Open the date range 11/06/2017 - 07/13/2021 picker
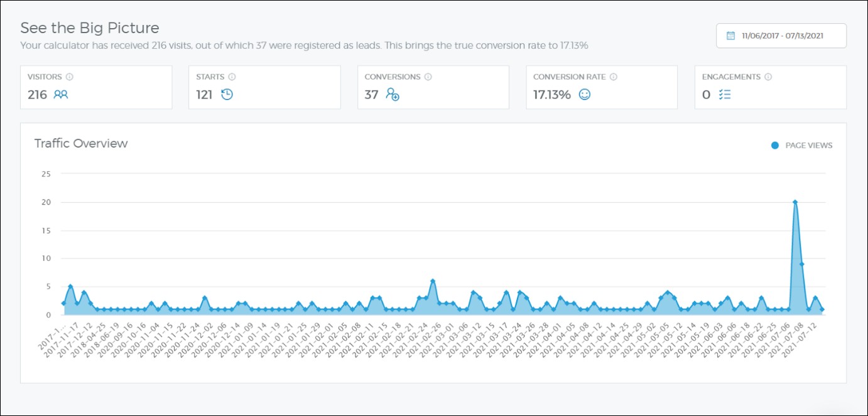 coord(781,36)
